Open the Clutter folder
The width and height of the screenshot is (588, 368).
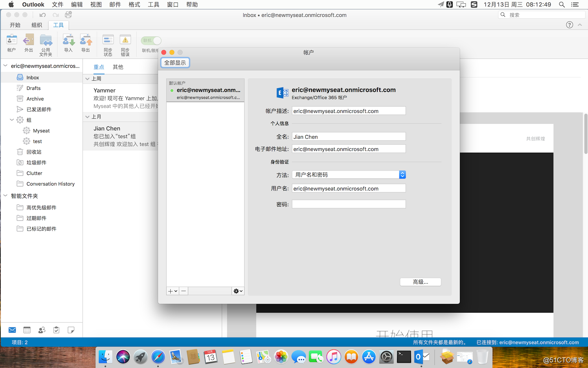(41, 173)
